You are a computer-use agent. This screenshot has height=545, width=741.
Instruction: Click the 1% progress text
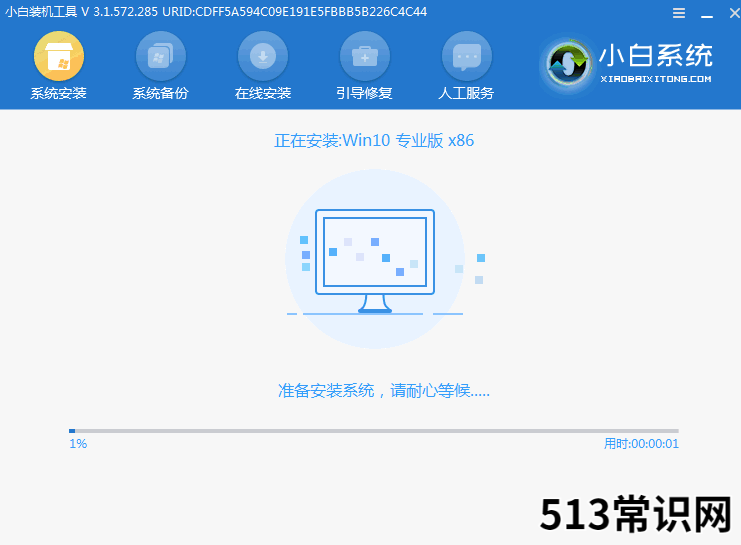point(78,444)
